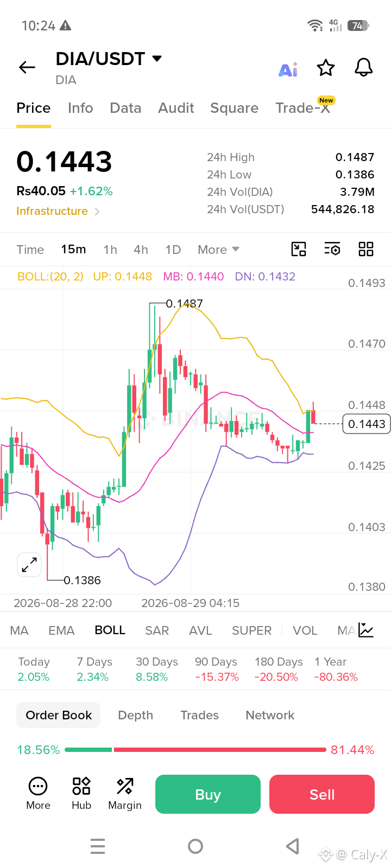Add DIA/USDT to favorites star
The width and height of the screenshot is (391, 868).
click(326, 68)
